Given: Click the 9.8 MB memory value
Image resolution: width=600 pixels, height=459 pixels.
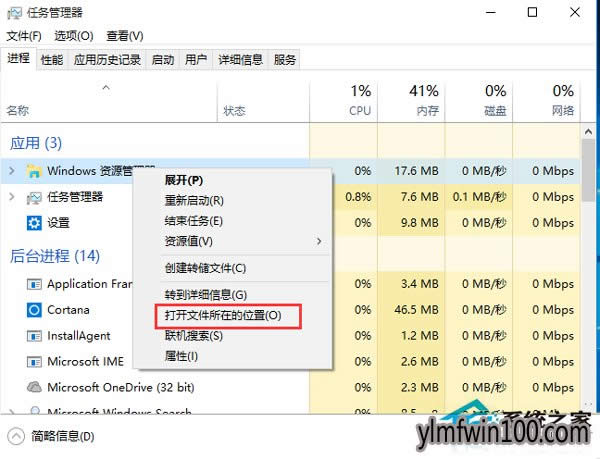Looking at the screenshot, I should pos(419,223).
